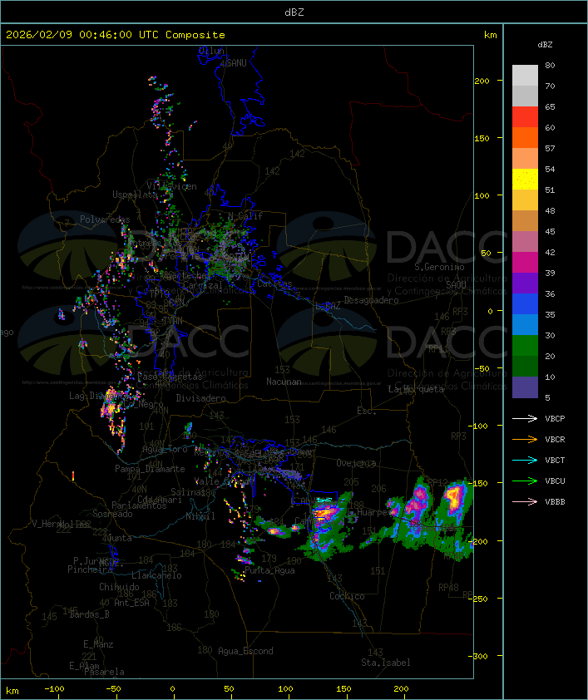Click the 'Nacunan' map label
The width and height of the screenshot is (588, 700).
coord(284,382)
